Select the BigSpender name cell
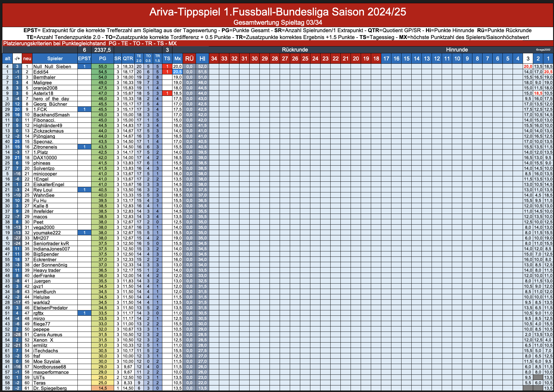 point(55,254)
